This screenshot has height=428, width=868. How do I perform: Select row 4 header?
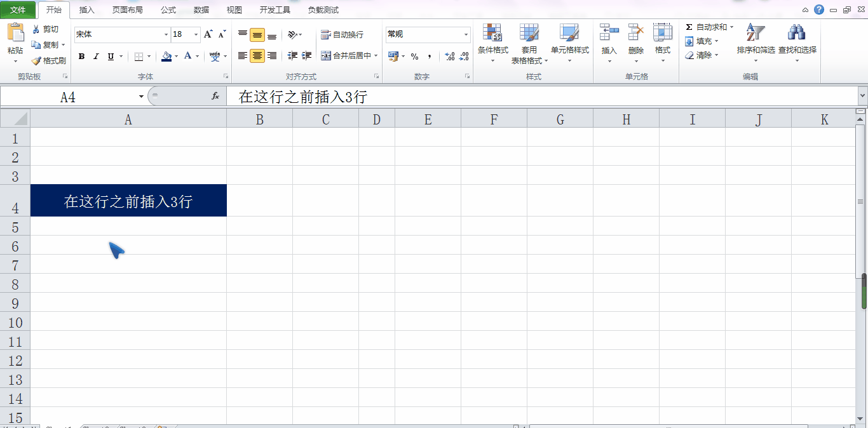click(15, 201)
